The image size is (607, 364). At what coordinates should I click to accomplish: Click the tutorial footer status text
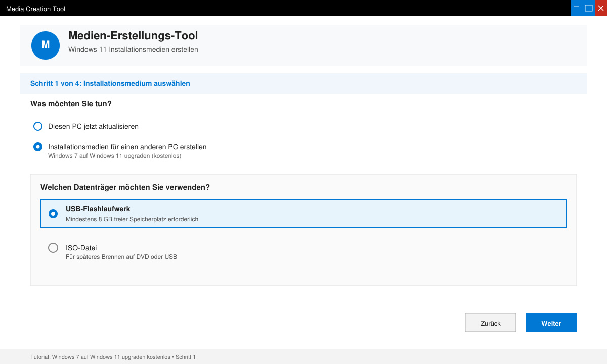click(x=113, y=357)
